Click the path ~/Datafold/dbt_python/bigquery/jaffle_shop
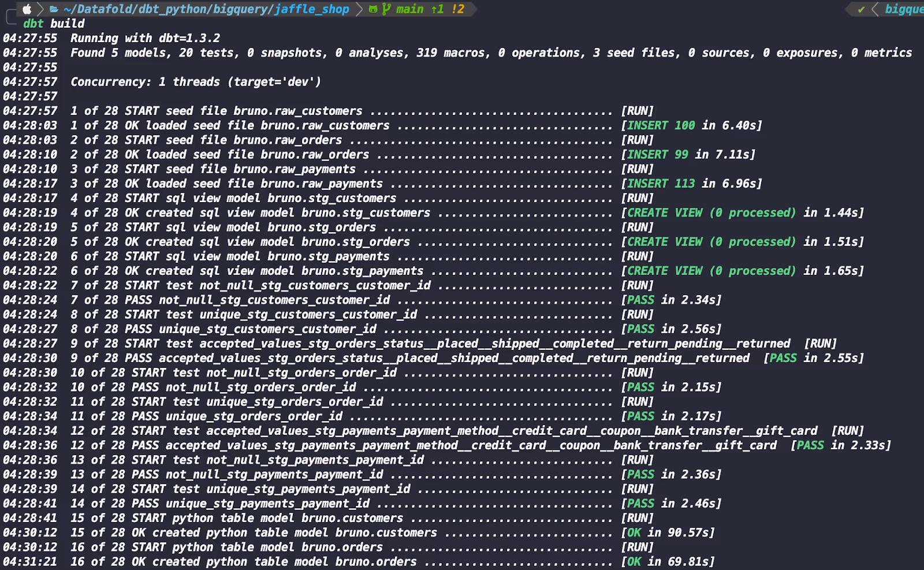This screenshot has height=570, width=924. [206, 9]
